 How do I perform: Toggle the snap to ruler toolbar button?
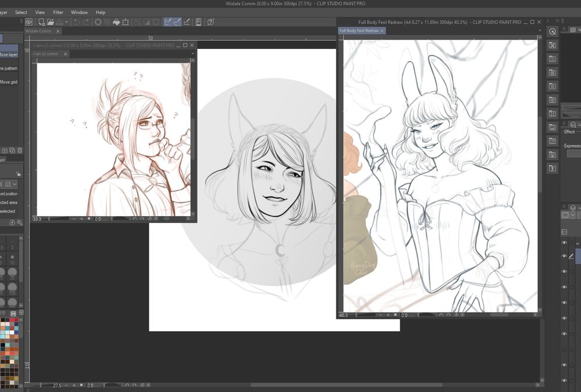[x=168, y=22]
